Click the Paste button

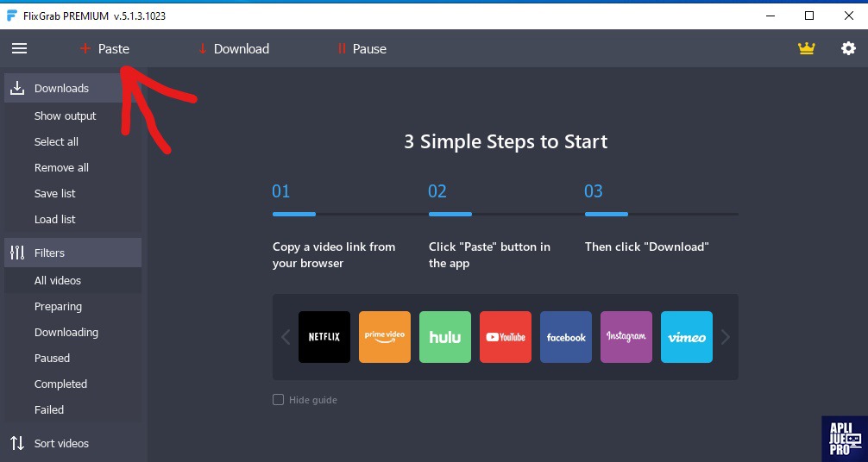[104, 48]
